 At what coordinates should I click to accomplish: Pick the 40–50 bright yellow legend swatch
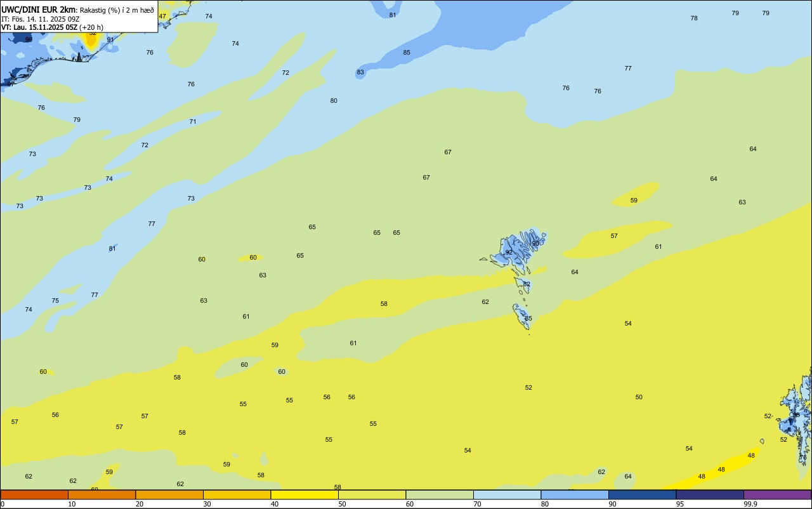click(x=304, y=494)
